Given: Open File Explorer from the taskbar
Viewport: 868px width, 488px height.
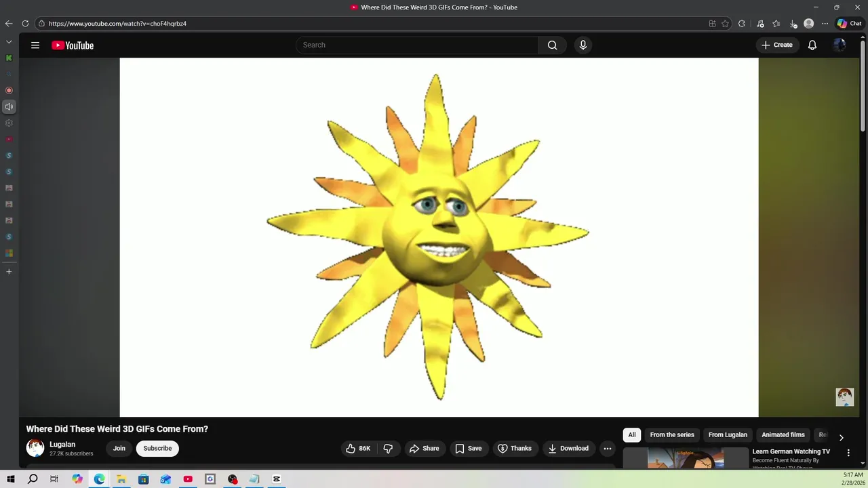Looking at the screenshot, I should pyautogui.click(x=121, y=479).
